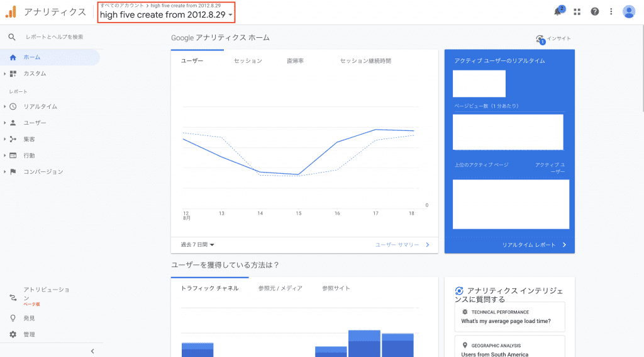The width and height of the screenshot is (644, 357).
Task: Open the help question mark icon
Action: (x=594, y=11)
